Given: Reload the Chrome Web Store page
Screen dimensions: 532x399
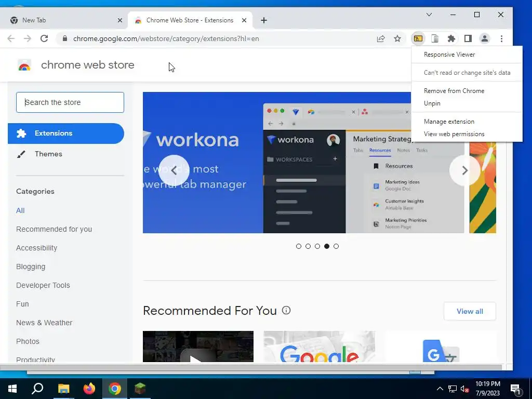Looking at the screenshot, I should click(x=44, y=38).
